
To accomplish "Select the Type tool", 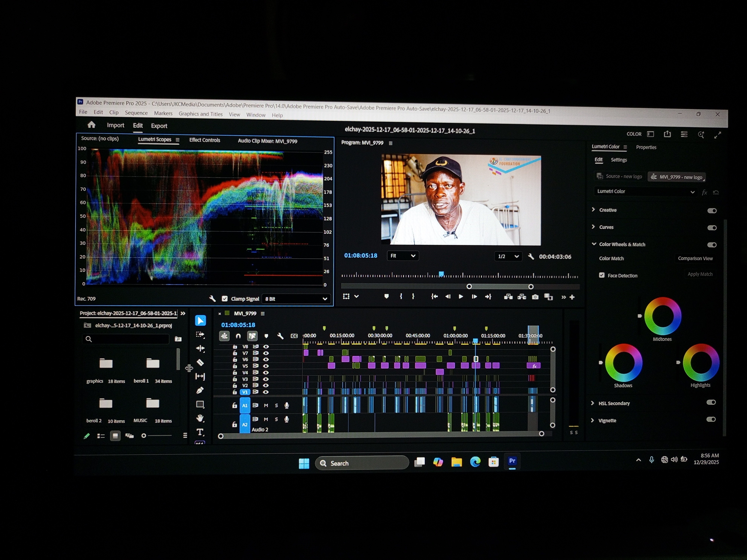I will click(x=200, y=432).
